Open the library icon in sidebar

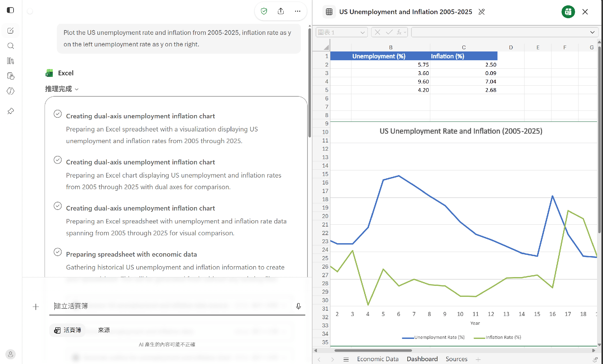pyautogui.click(x=10, y=61)
